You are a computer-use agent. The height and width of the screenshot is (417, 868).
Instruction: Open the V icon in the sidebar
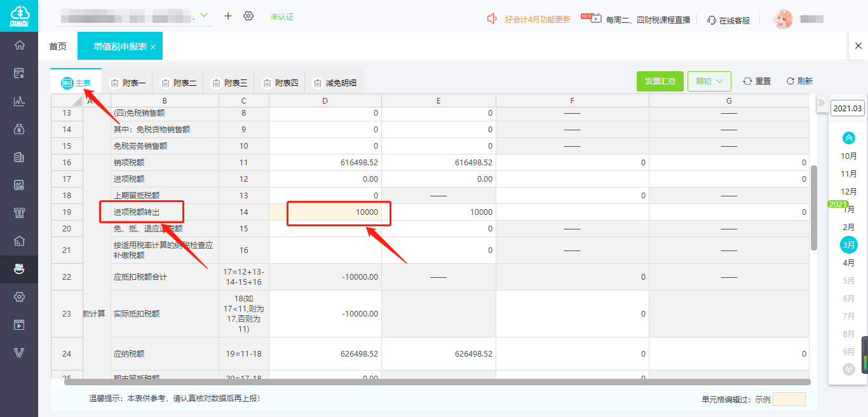[x=19, y=353]
